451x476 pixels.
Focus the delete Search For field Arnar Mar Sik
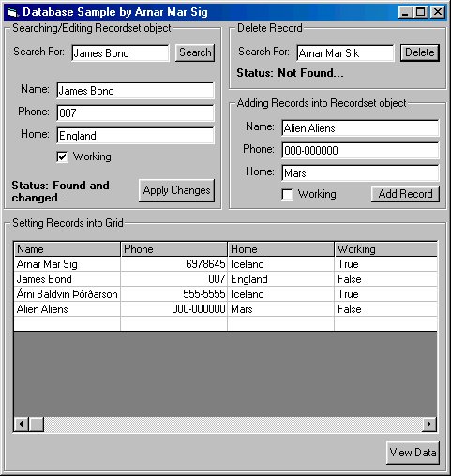pos(345,53)
